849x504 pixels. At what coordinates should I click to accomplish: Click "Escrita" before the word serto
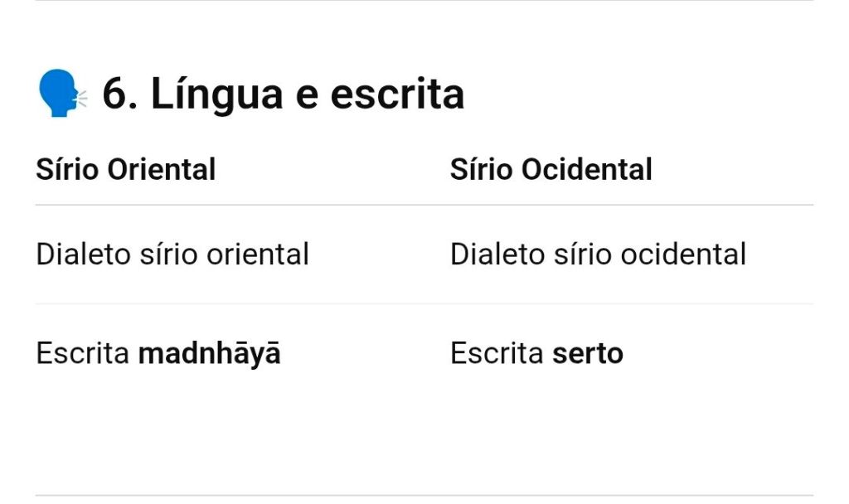(497, 354)
